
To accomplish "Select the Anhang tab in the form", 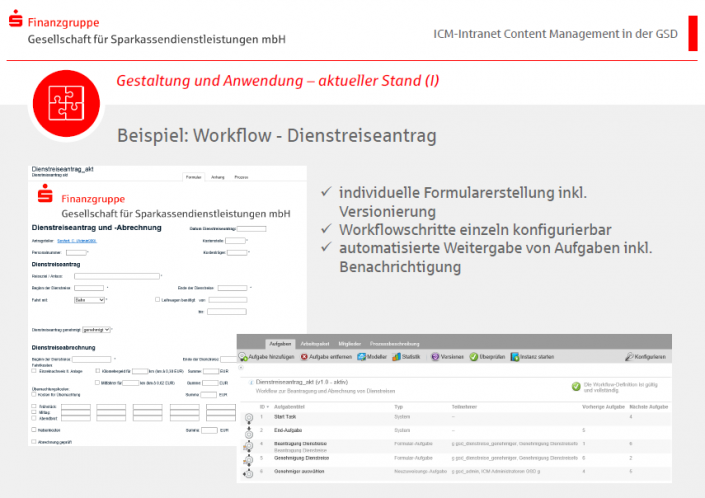I will pos(218,177).
